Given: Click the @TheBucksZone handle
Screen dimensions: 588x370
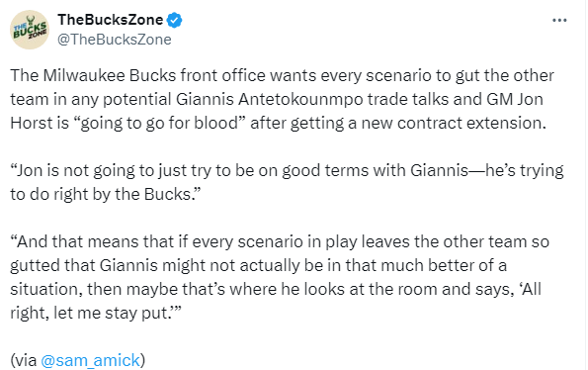Looking at the screenshot, I should [x=115, y=40].
